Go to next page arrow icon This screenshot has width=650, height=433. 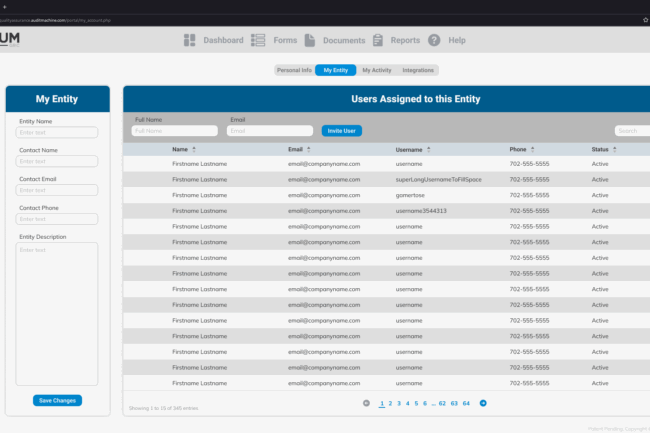[483, 403]
